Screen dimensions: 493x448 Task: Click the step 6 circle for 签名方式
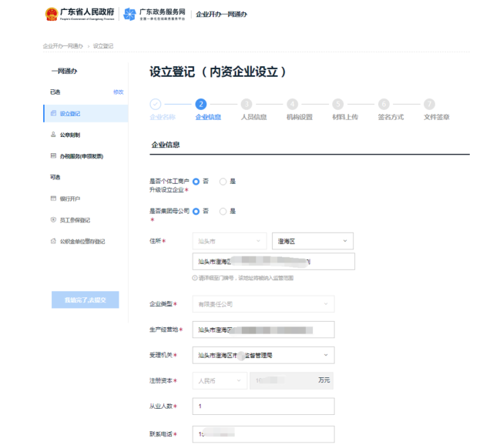[384, 104]
